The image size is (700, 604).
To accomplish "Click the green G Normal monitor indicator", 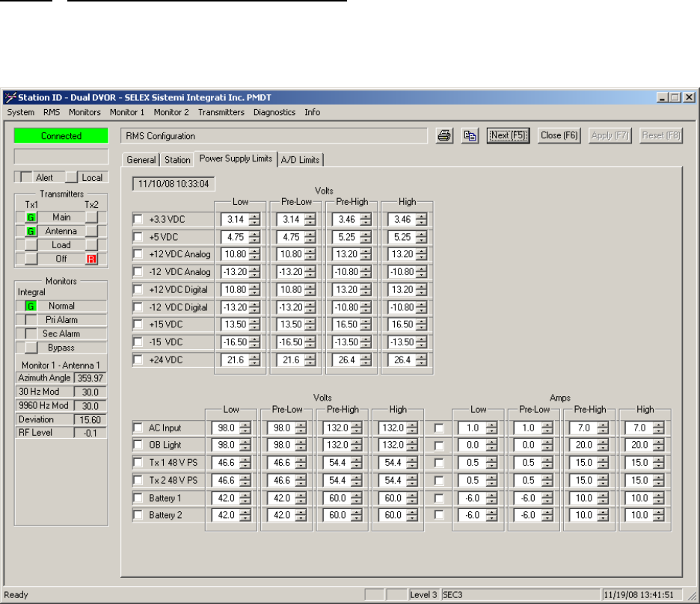I will point(31,306).
